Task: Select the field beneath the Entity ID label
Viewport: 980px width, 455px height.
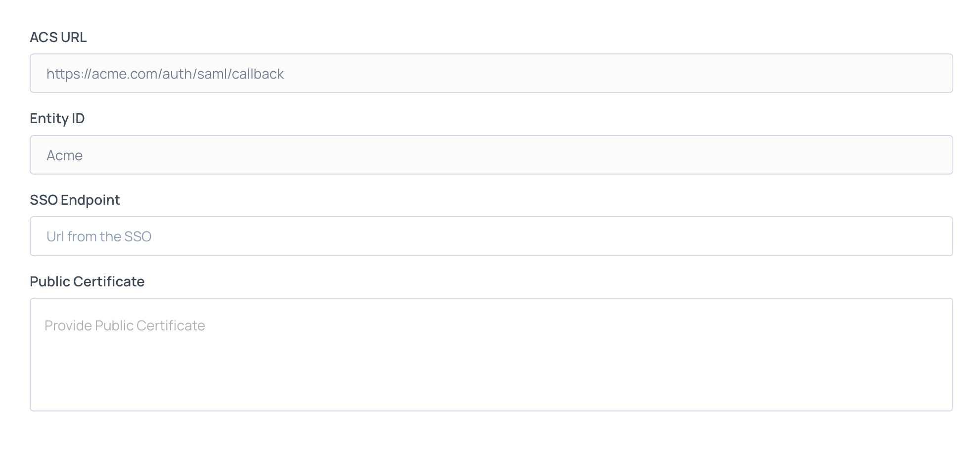Action: (x=491, y=155)
